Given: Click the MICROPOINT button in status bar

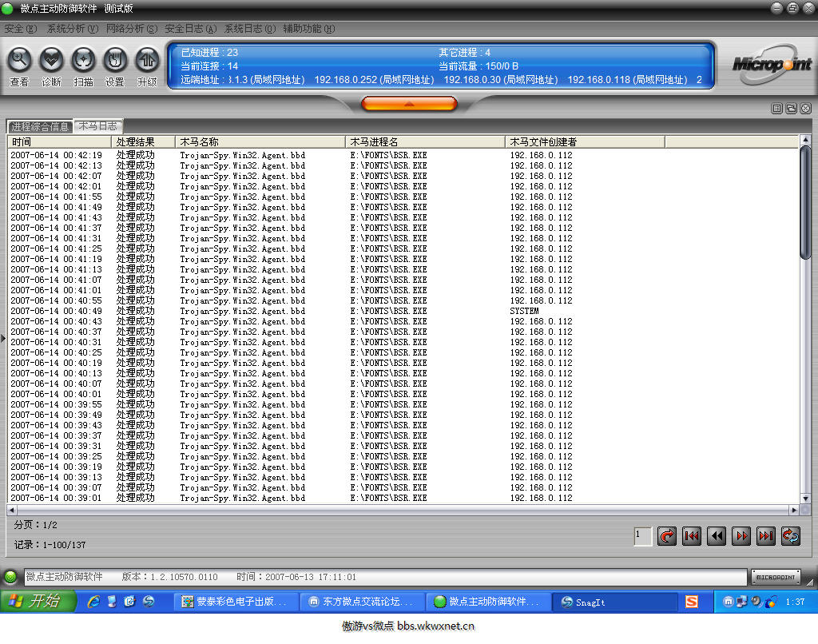Looking at the screenshot, I should (x=776, y=577).
